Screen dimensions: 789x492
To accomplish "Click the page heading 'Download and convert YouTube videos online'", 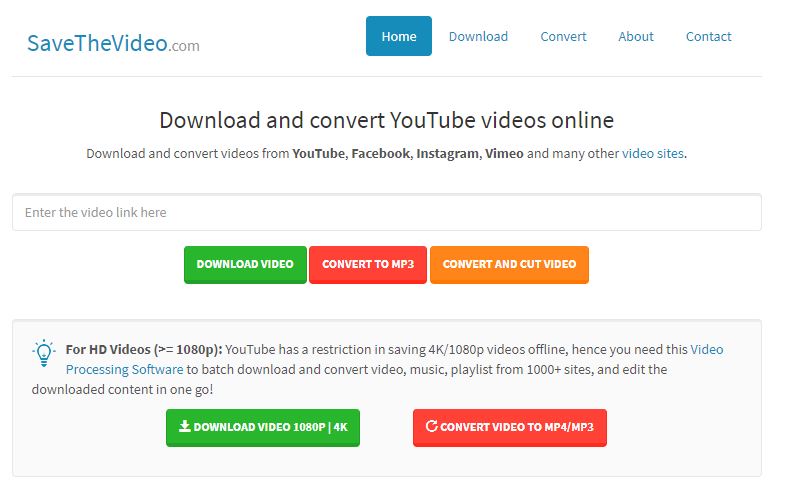I will [x=386, y=120].
